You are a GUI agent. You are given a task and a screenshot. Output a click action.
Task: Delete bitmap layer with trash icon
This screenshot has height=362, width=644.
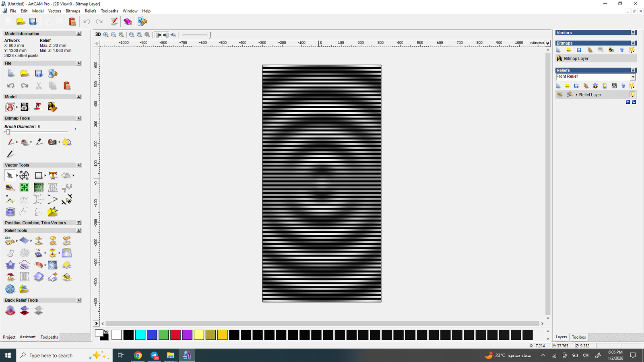[622, 50]
